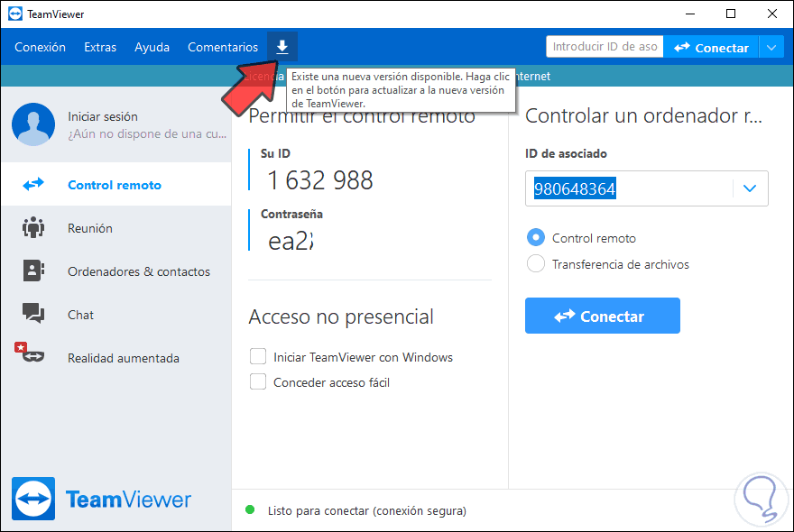Open the Realidad aumentada section
794x532 pixels.
click(116, 357)
